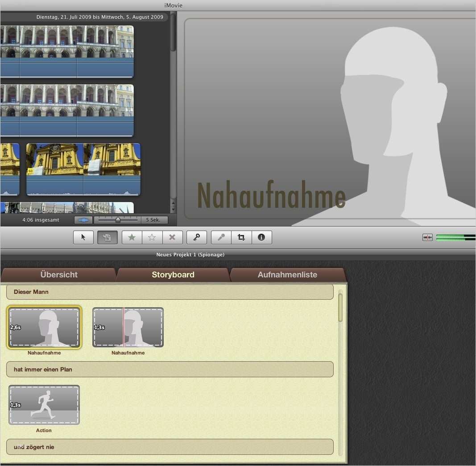Select the crop tool

point(241,237)
